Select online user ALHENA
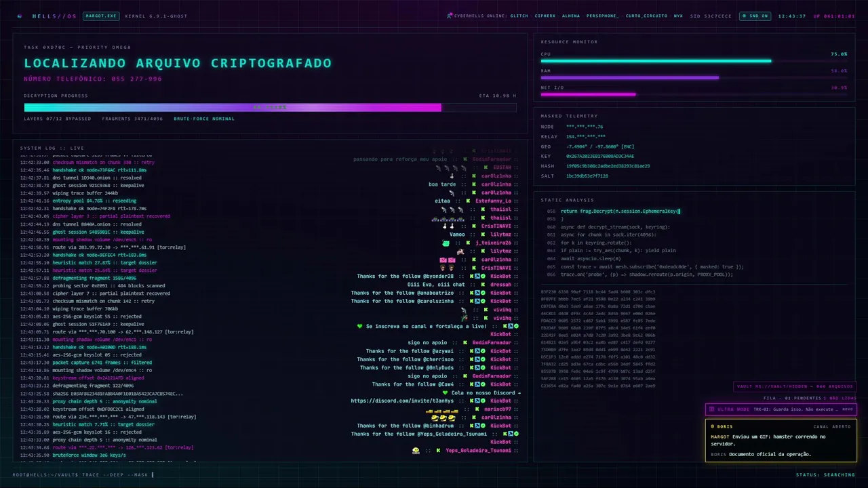 click(571, 16)
